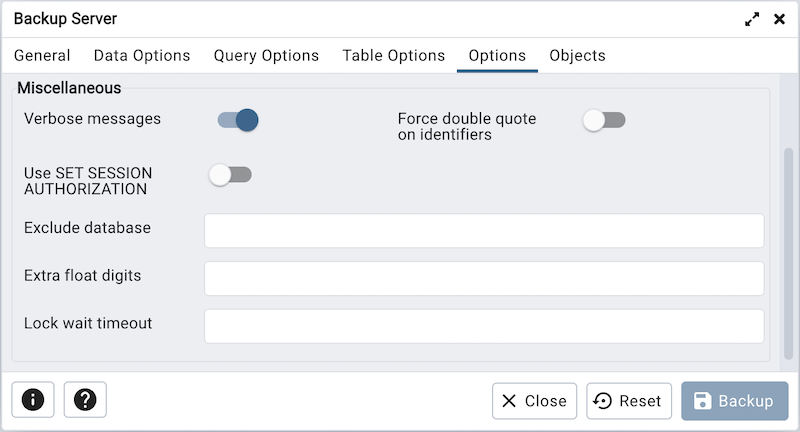Select the Table Options tab
The height and width of the screenshot is (432, 800).
393,56
